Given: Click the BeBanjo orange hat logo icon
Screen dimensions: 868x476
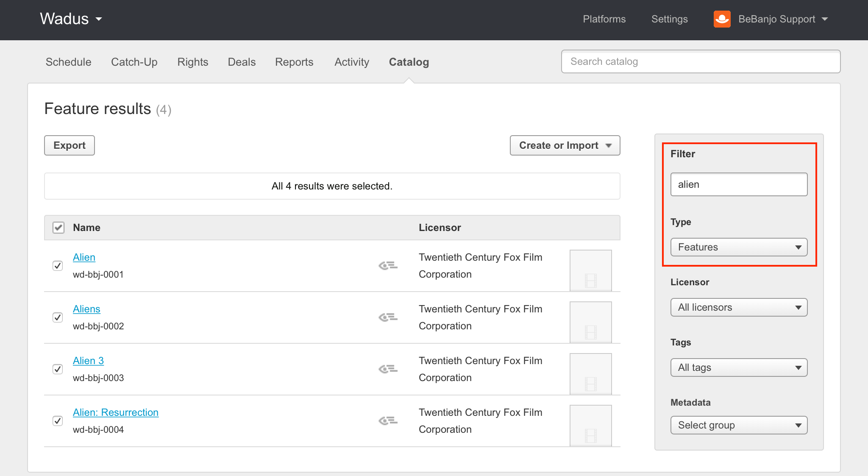Looking at the screenshot, I should point(722,19).
